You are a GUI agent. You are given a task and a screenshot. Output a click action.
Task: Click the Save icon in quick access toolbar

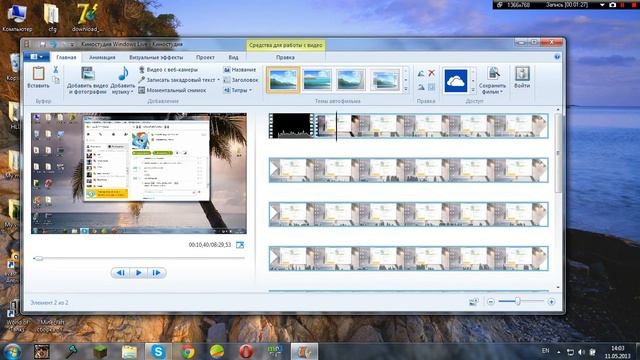[x=42, y=44]
